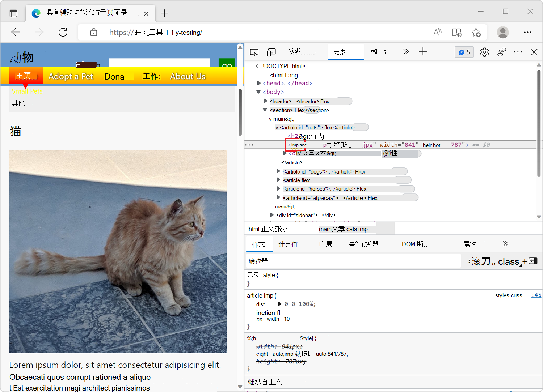
Task: Open the 计算值 tab
Action: point(288,244)
